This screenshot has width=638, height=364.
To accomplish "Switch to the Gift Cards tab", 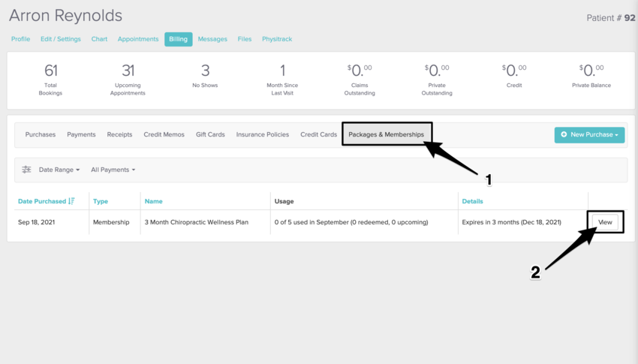I will point(210,134).
